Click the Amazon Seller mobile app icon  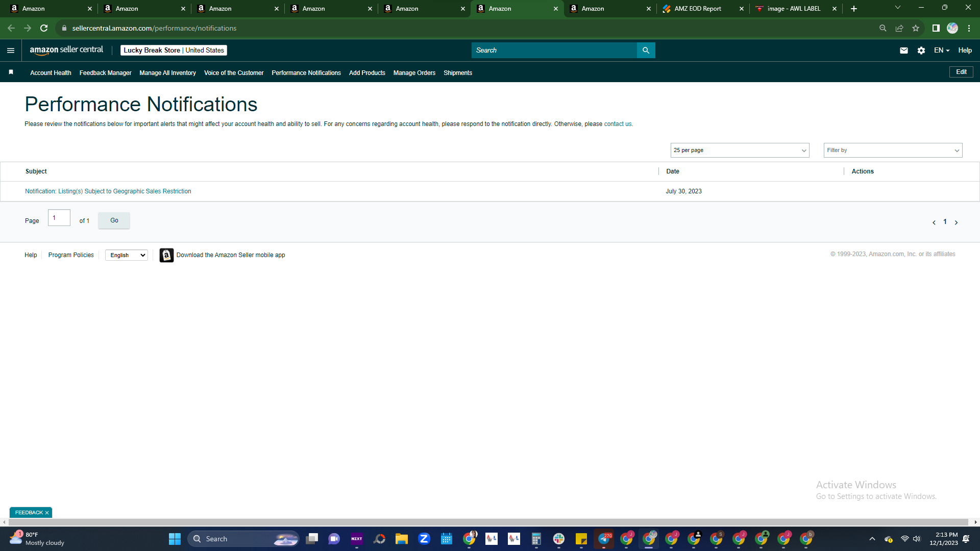166,255
